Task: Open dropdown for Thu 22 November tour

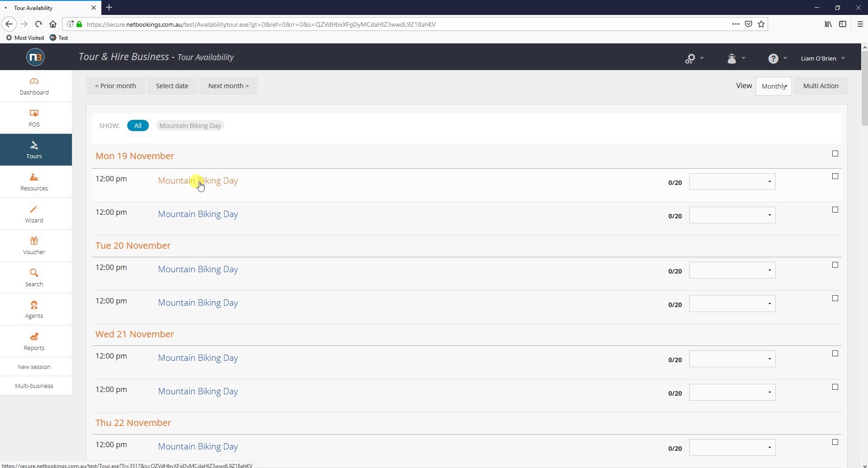Action: coord(732,448)
